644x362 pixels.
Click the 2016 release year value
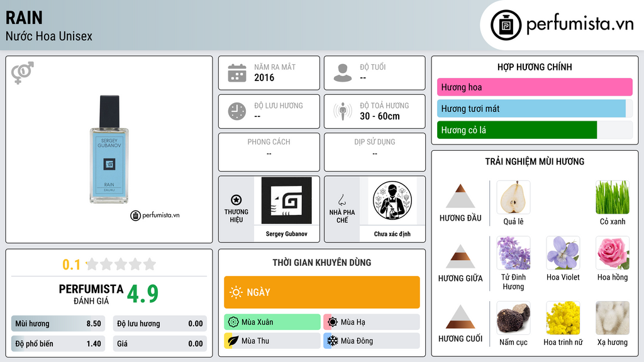click(x=264, y=77)
